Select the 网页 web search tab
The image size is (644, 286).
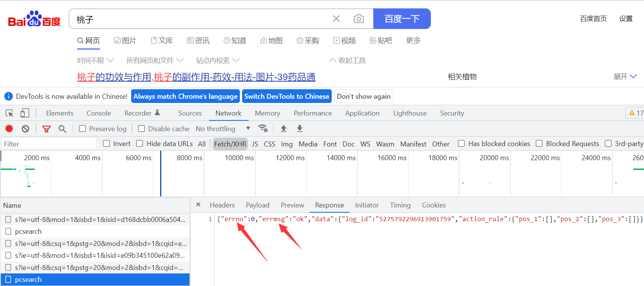point(88,40)
